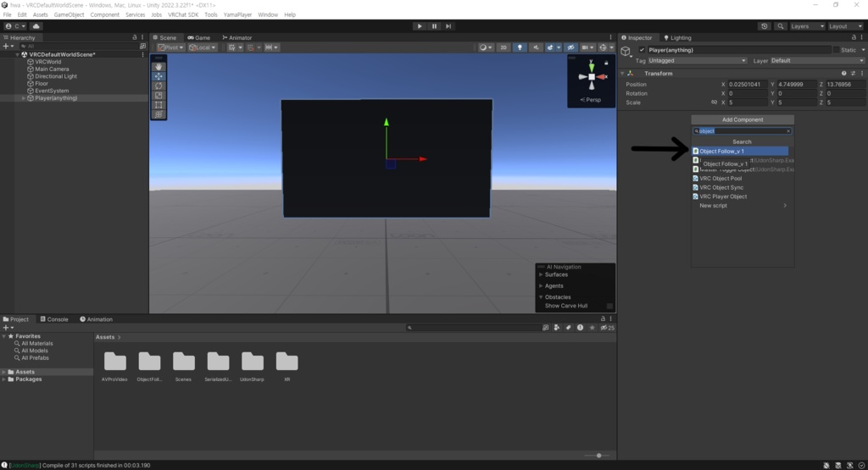The image size is (868, 470).
Task: Open the Unity account dropdown
Action: (x=15, y=26)
